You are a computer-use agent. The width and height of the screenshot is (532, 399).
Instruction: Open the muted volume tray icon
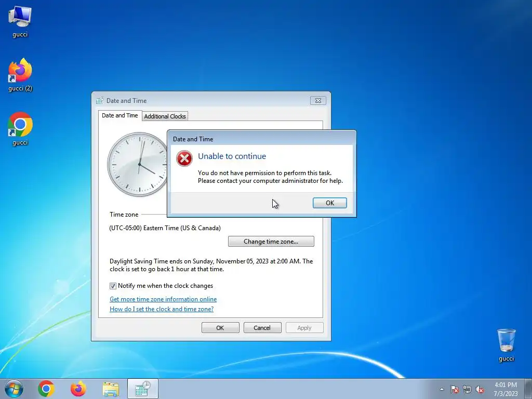480,389
